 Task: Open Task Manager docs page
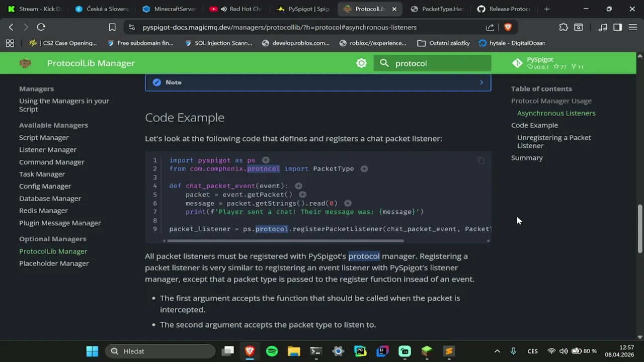click(x=42, y=174)
